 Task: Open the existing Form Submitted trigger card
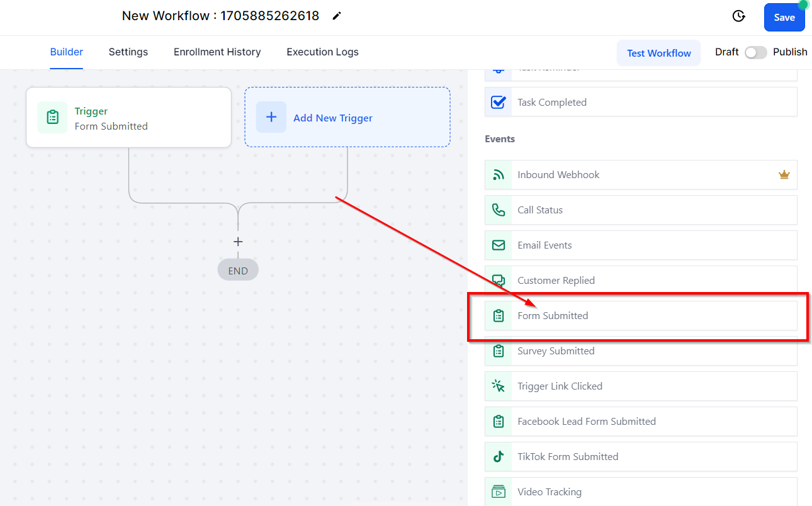(x=129, y=118)
